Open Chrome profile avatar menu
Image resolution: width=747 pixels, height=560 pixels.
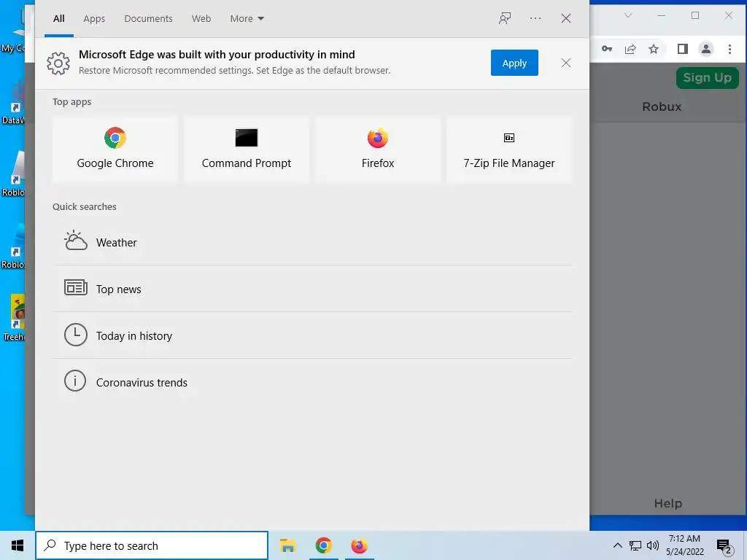(706, 49)
